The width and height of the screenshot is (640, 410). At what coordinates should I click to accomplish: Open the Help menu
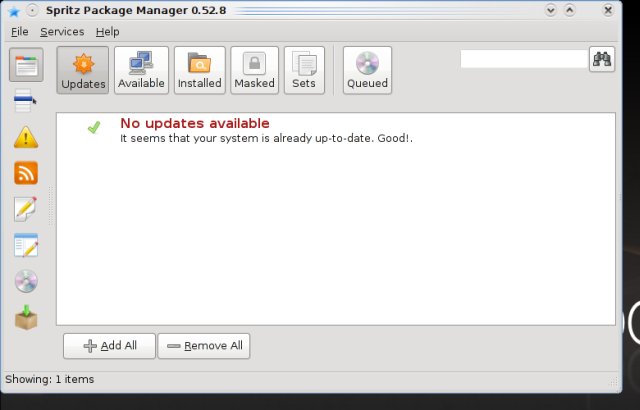[x=107, y=32]
